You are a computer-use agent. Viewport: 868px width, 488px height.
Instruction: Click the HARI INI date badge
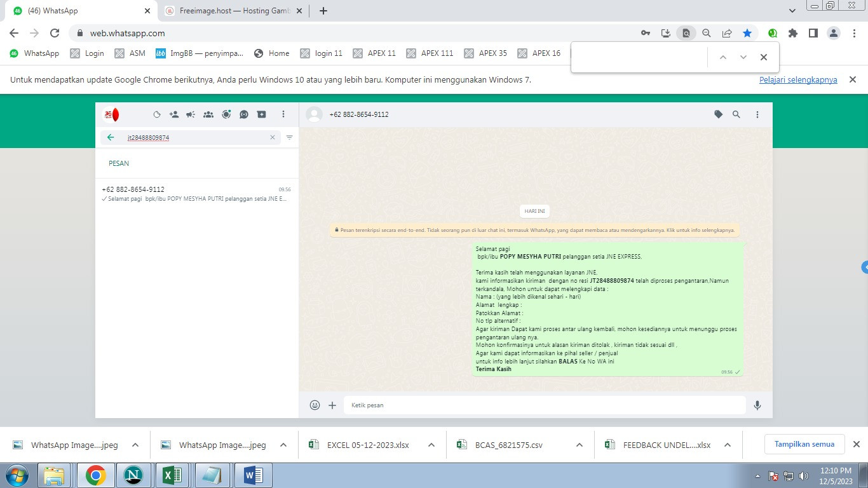(535, 211)
